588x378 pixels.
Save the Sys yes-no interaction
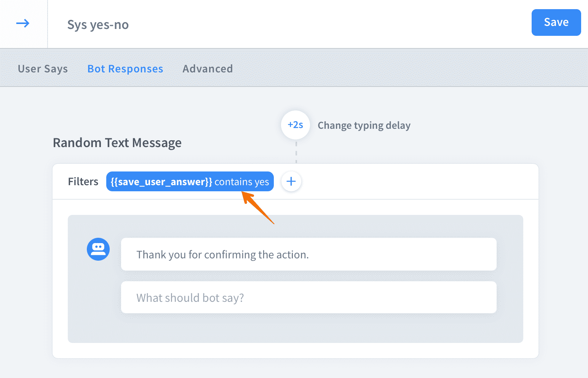(x=556, y=22)
